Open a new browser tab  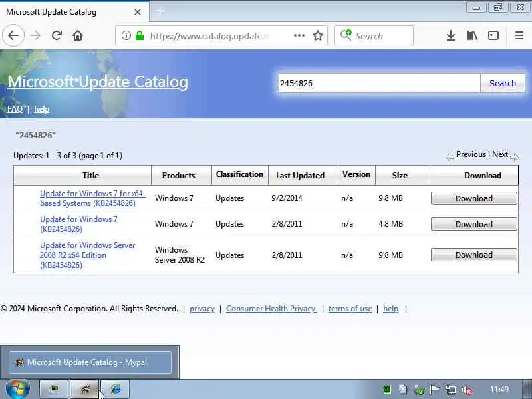tap(160, 11)
